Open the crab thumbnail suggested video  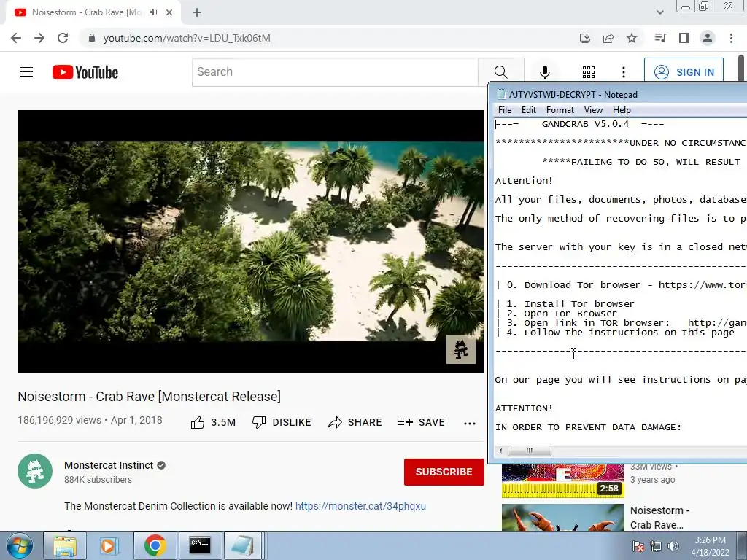(562, 517)
